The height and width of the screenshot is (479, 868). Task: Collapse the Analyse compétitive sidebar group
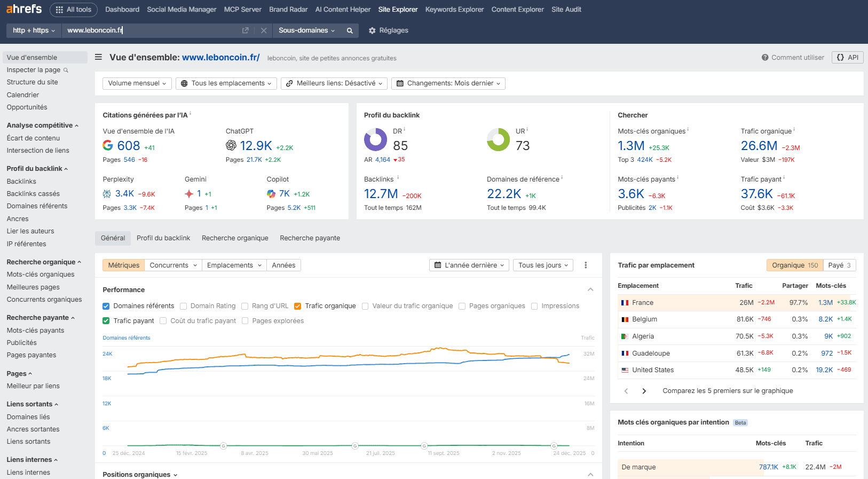pos(43,125)
